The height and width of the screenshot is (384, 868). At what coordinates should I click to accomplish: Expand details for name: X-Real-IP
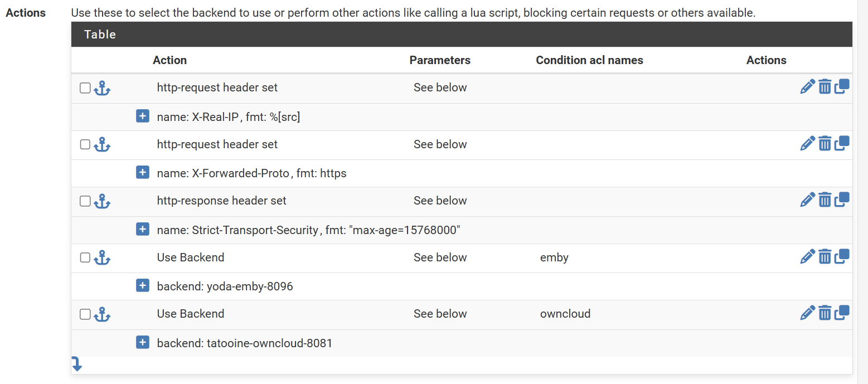[x=143, y=116]
